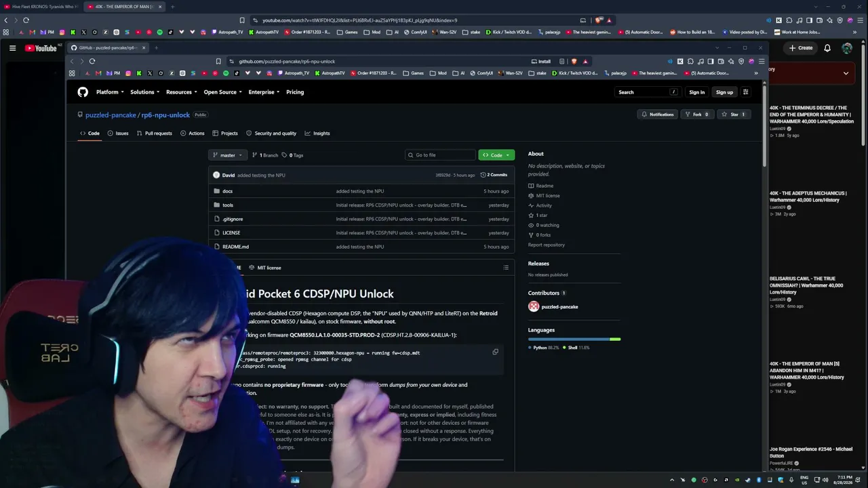
Task: Copy the code block with copy icon
Action: pyautogui.click(x=495, y=352)
